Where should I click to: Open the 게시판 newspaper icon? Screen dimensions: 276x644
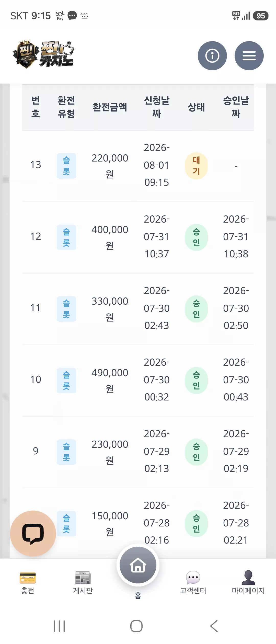83,578
